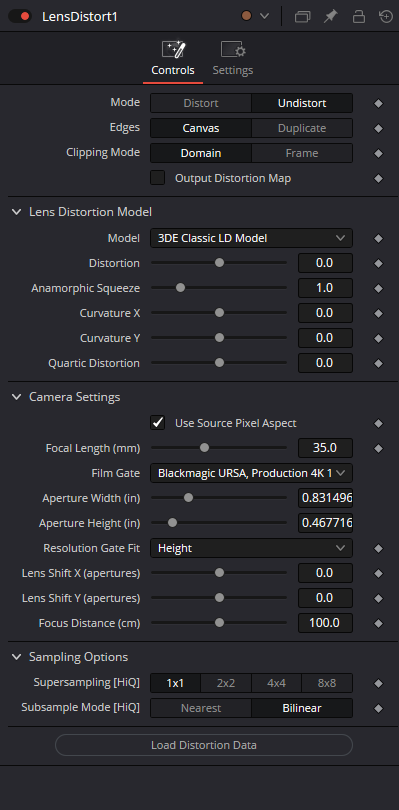
Task: Set Subsample Mode to Nearest
Action: tap(201, 708)
